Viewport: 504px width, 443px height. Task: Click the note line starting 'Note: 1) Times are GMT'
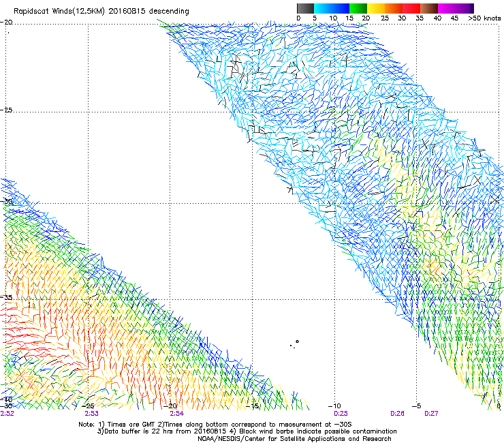[215, 425]
